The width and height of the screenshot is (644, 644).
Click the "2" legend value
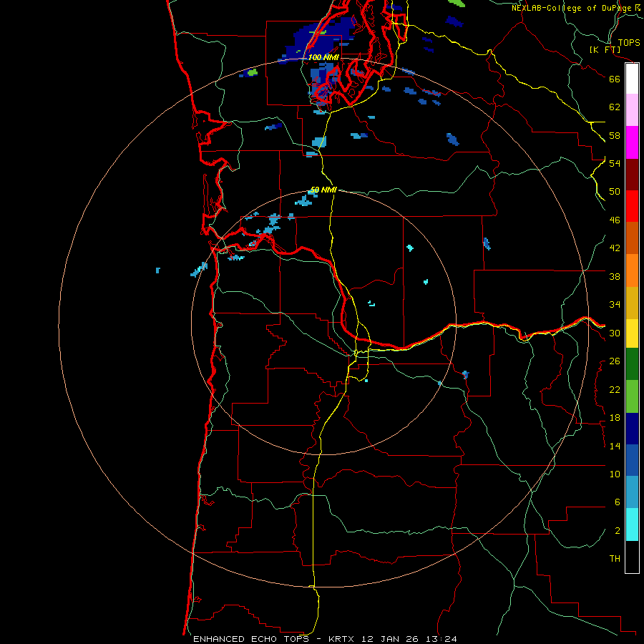(618, 531)
